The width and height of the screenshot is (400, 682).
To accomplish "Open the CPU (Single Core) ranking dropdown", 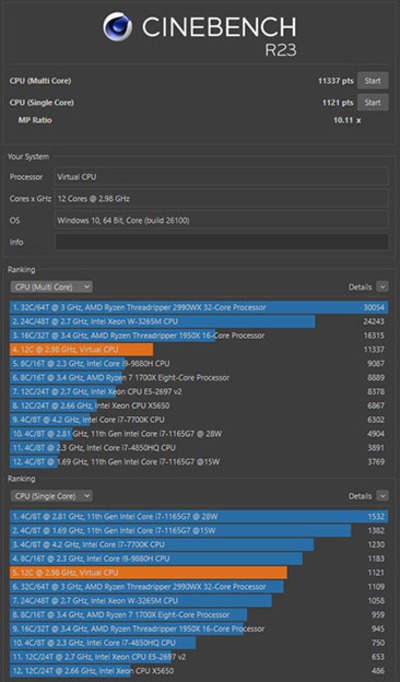I will pyautogui.click(x=51, y=496).
